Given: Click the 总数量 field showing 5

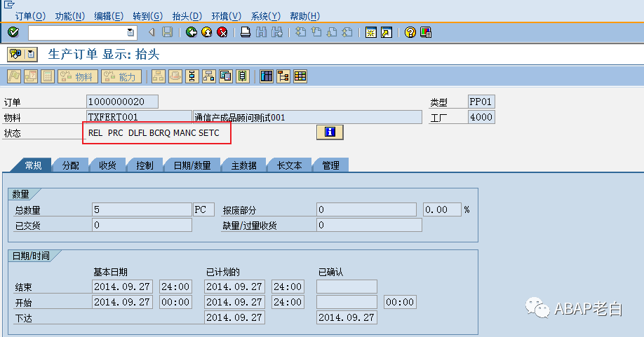Looking at the screenshot, I should click(142, 209).
